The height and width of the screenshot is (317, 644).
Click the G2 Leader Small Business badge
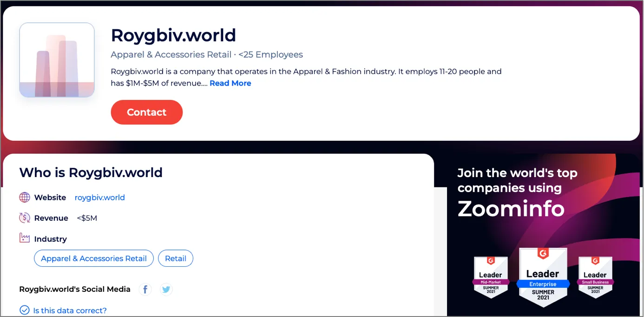(x=595, y=277)
